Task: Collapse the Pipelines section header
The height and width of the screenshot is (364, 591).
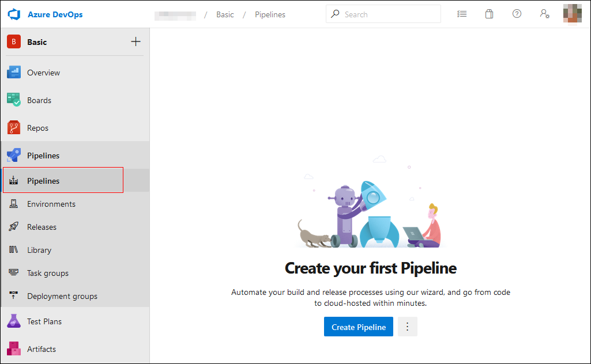Action: tap(43, 156)
